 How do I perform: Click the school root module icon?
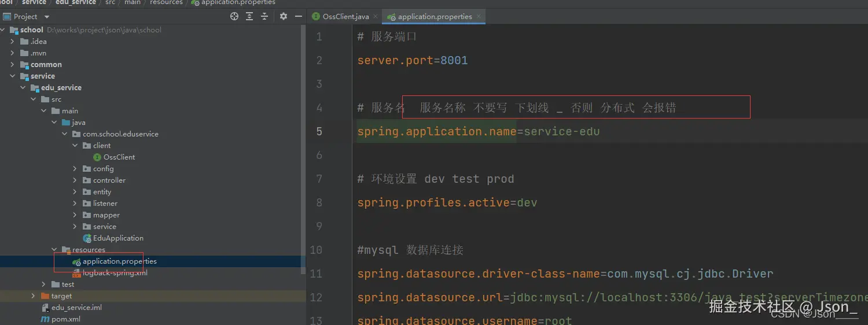click(14, 30)
